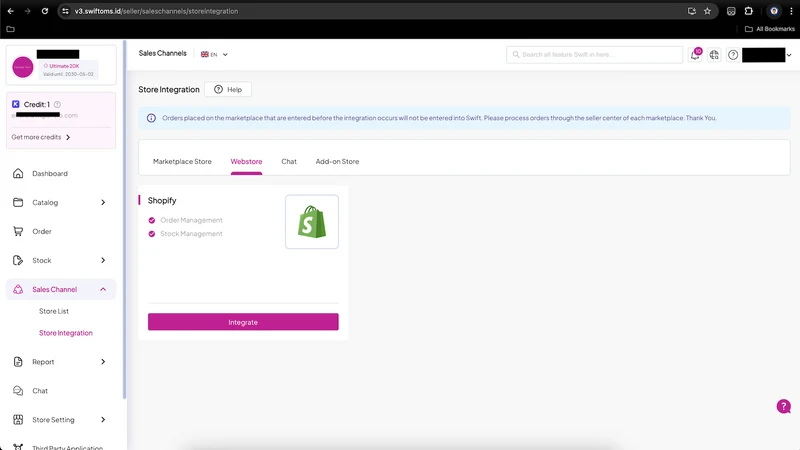Image resolution: width=800 pixels, height=450 pixels.
Task: Click the header help question mark icon
Action: 733,55
